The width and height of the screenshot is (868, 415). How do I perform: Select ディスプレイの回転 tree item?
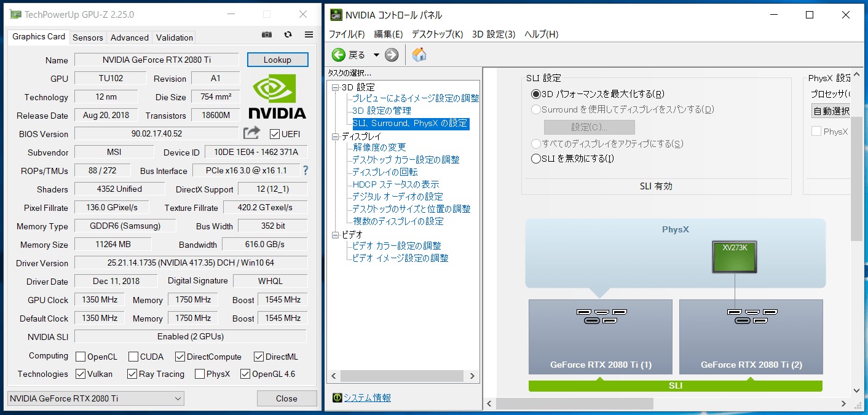click(385, 172)
